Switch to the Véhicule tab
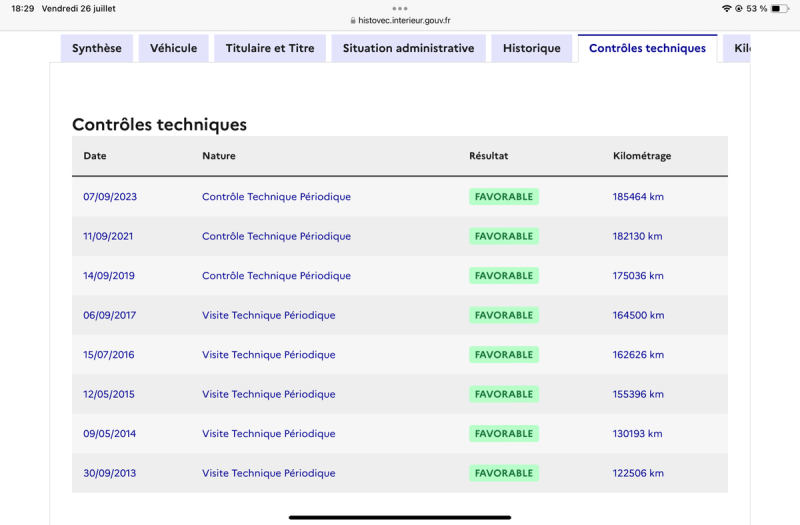Screen dimensions: 800x525 point(174,48)
